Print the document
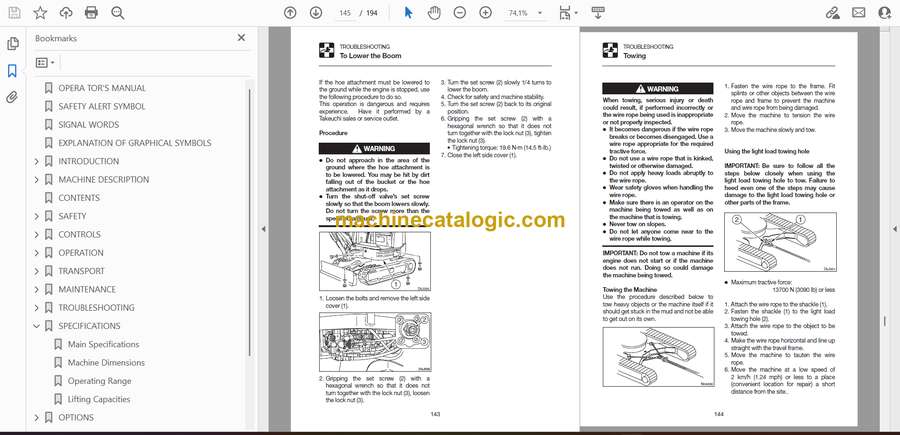 pos(91,13)
